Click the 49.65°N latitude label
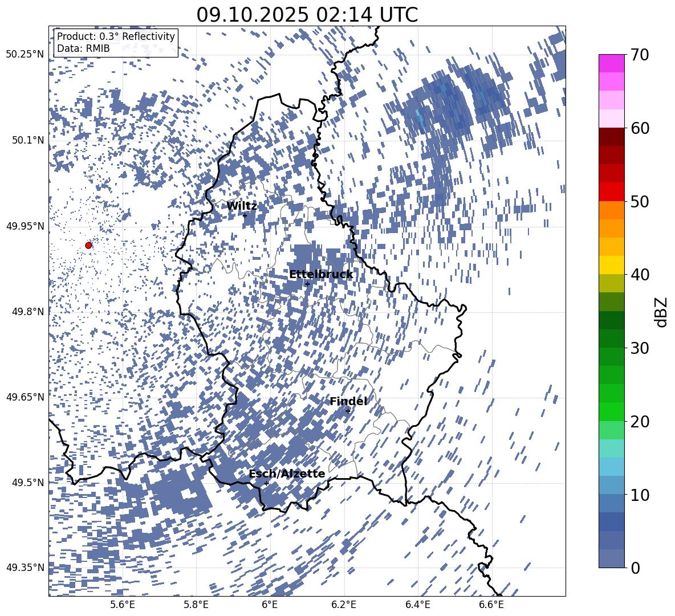This screenshot has height=616, width=675. point(25,397)
